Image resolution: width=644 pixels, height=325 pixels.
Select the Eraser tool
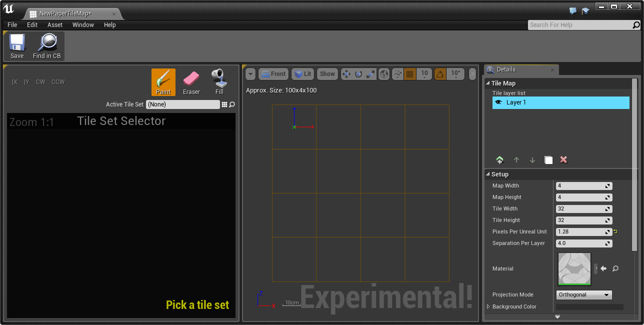click(191, 82)
